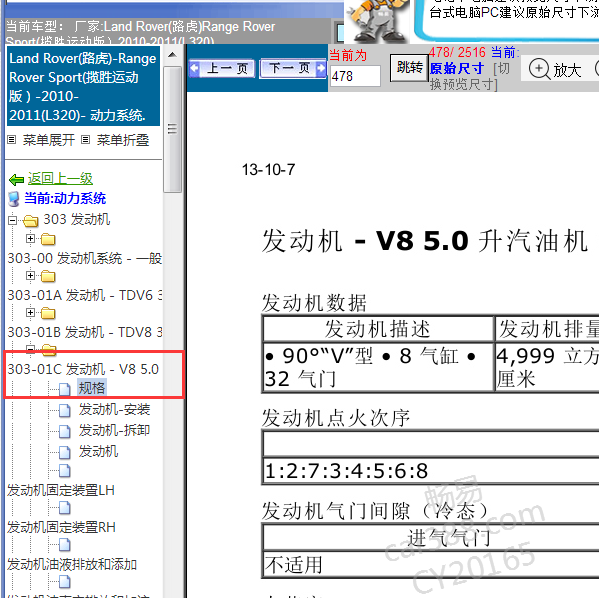Click the 当前:动力系统 computer icon
This screenshot has height=598, width=599.
(14, 199)
